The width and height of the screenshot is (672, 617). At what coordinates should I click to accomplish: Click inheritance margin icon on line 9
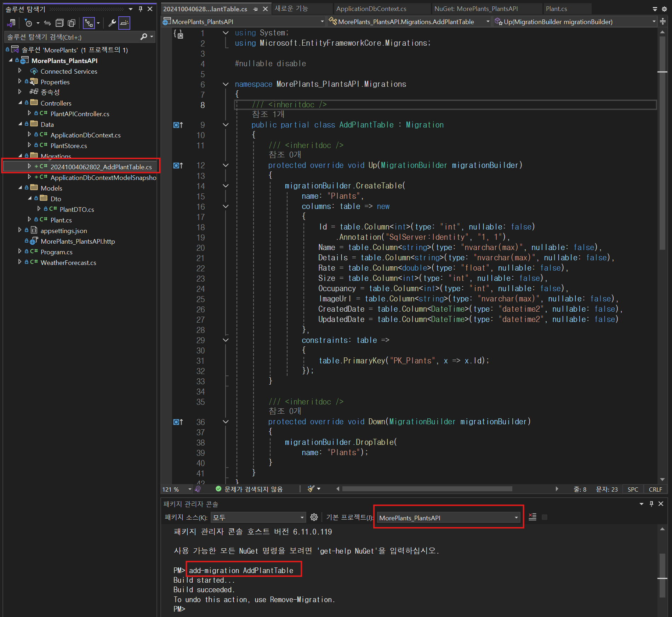[178, 125]
